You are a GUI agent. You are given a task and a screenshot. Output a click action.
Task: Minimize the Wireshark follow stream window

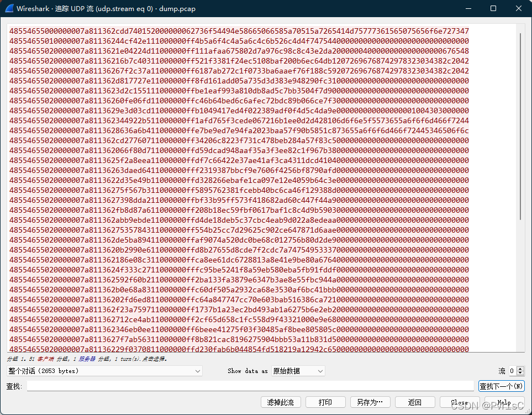468,8
